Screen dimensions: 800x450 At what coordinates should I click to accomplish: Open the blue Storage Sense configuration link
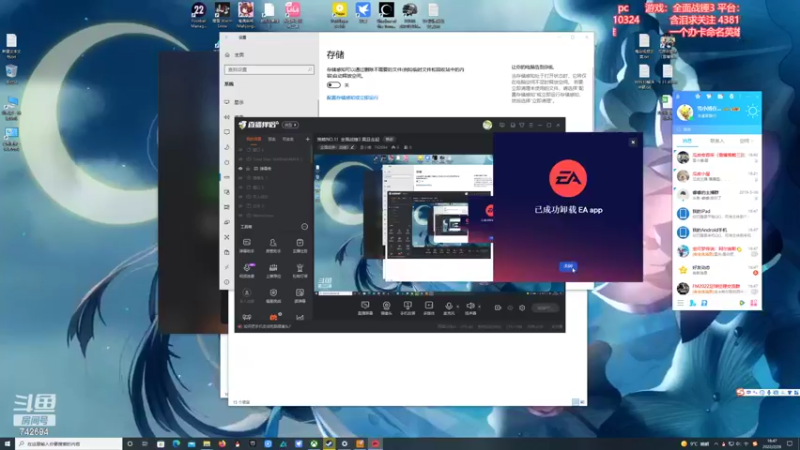coord(353,97)
